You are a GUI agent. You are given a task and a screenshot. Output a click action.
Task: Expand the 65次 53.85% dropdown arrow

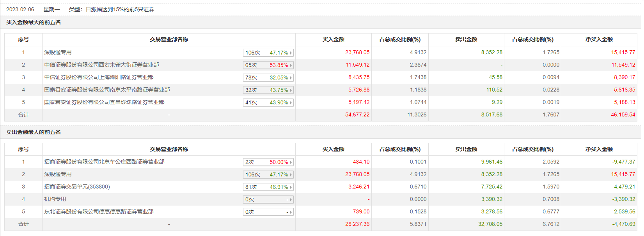pos(291,65)
